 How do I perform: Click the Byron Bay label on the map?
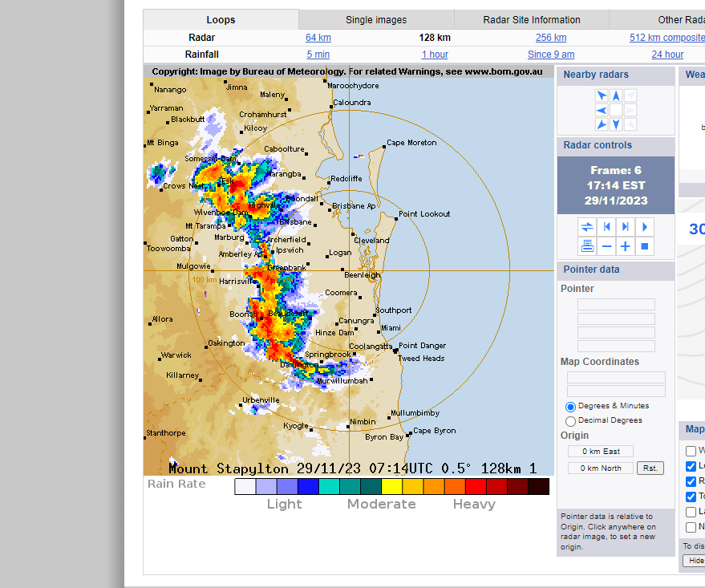384,437
